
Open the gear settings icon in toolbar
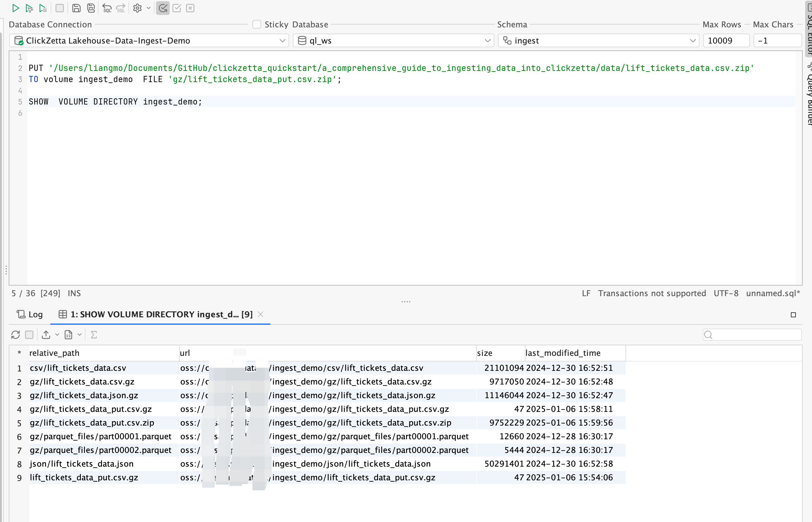[137, 8]
